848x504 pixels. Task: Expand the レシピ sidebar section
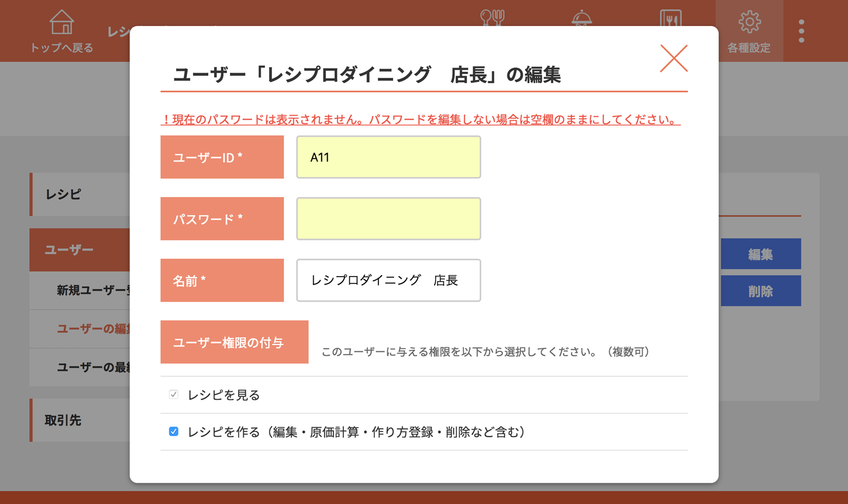79,194
